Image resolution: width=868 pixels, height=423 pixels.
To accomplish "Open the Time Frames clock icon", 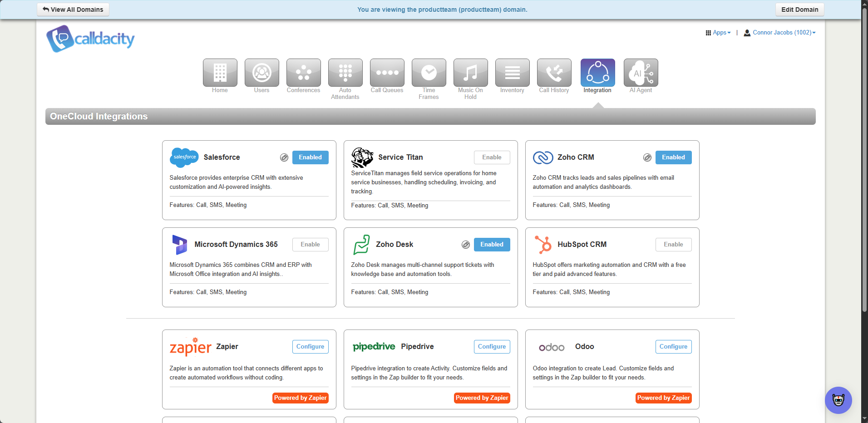I will [429, 73].
